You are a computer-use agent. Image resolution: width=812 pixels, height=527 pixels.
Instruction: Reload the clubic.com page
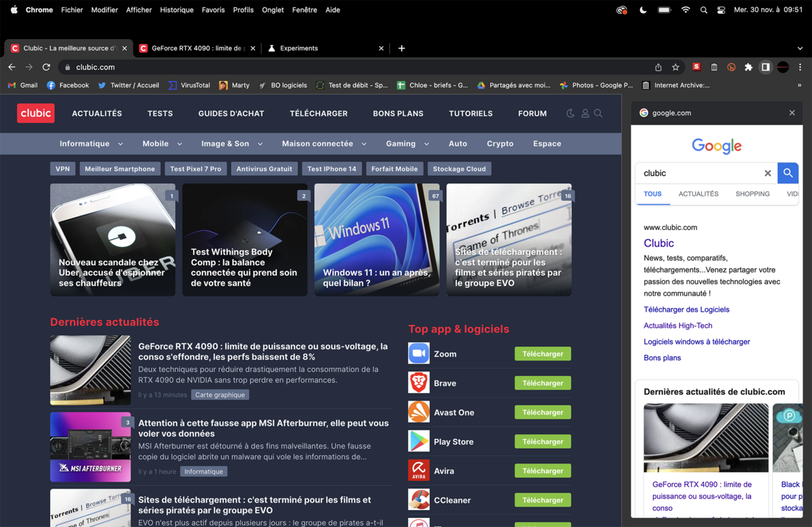pos(46,67)
